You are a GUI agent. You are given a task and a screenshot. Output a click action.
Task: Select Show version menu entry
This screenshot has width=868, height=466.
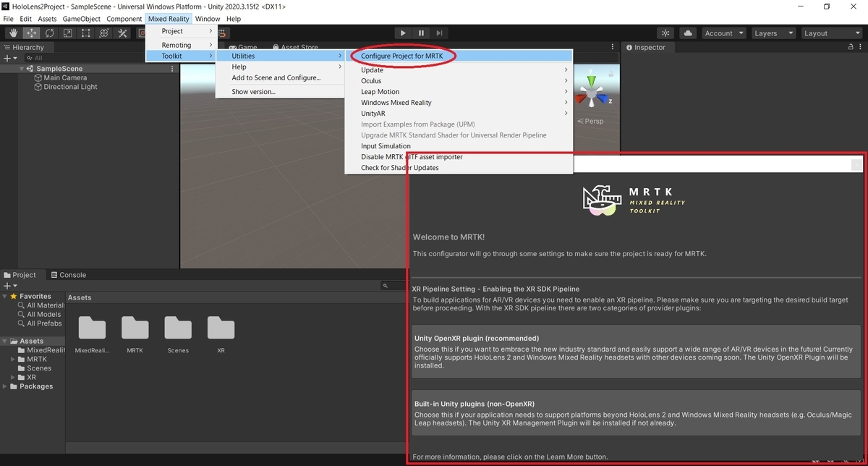point(281,92)
